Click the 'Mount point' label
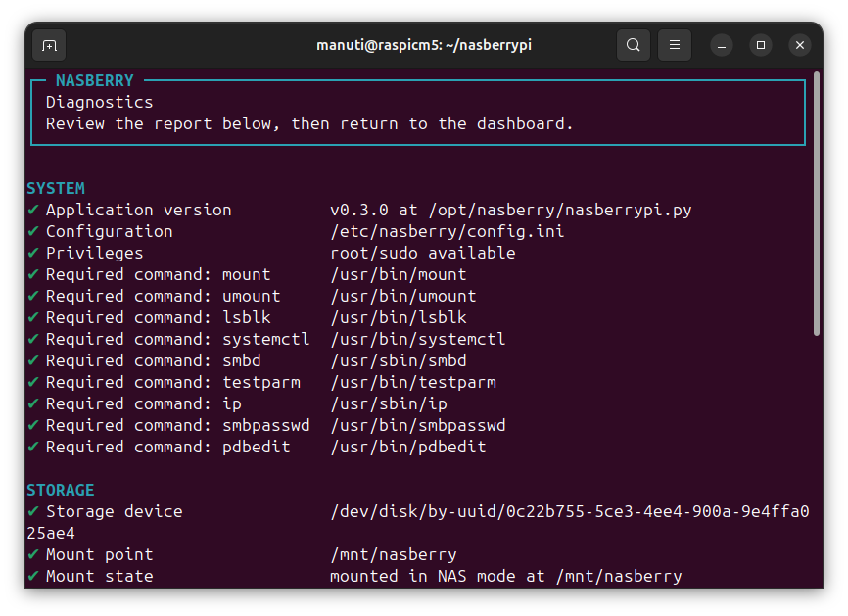Image resolution: width=848 pixels, height=616 pixels. coord(100,555)
